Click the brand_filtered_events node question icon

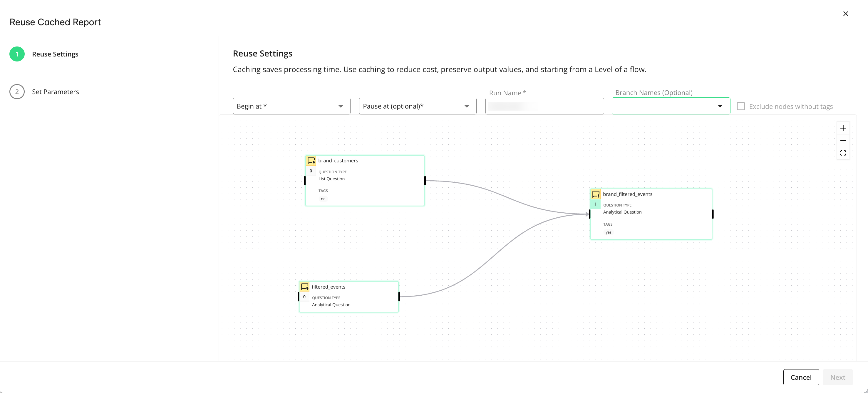tap(595, 194)
